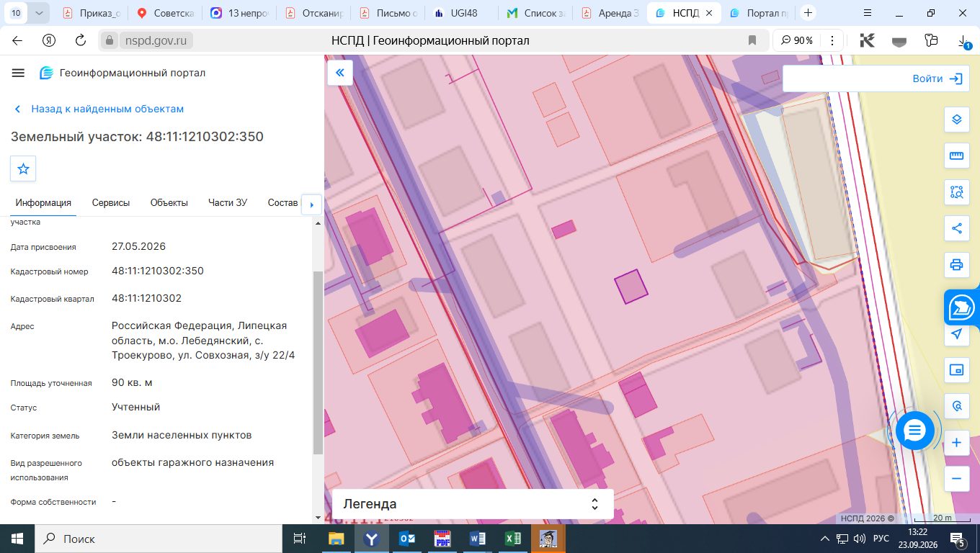Screen dimensions: 980x553
Task: Open the hamburger menu beside Геоинформационный портал
Action: tap(19, 73)
